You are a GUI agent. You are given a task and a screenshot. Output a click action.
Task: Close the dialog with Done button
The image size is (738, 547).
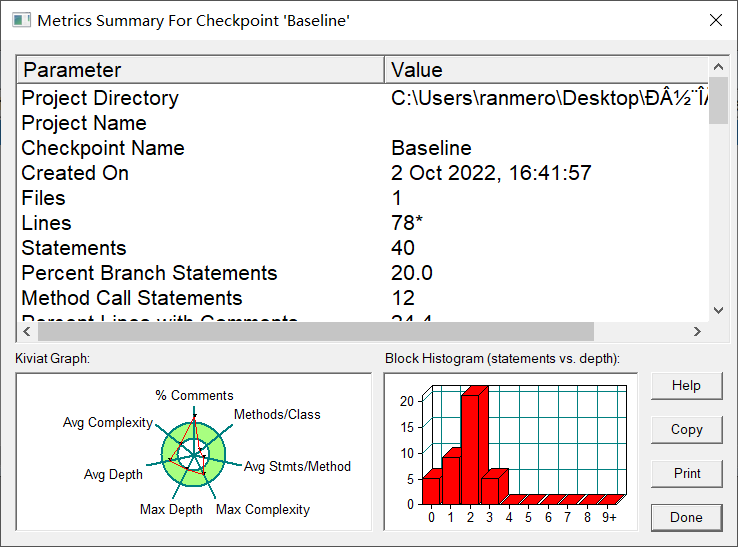coord(686,517)
